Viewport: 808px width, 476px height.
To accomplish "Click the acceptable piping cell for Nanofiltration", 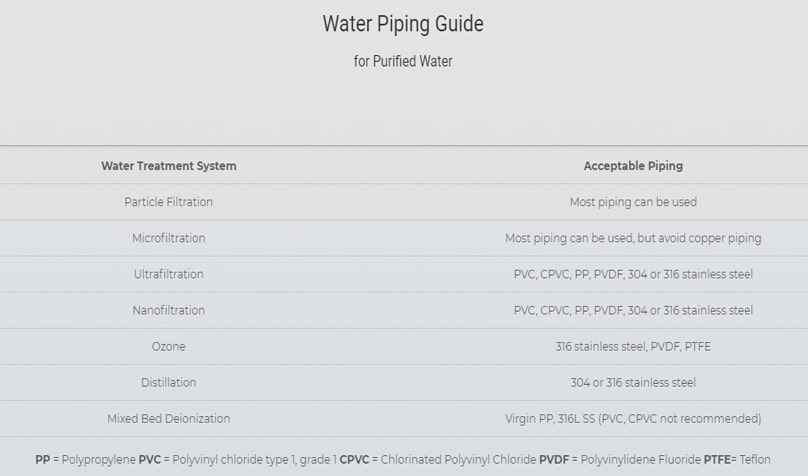I will (x=633, y=310).
